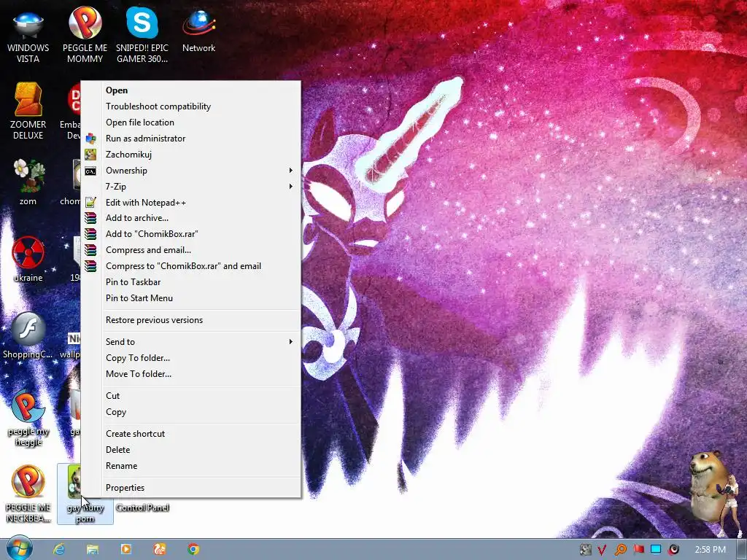
Task: Expand the 7-Zip submenu
Action: (191, 187)
